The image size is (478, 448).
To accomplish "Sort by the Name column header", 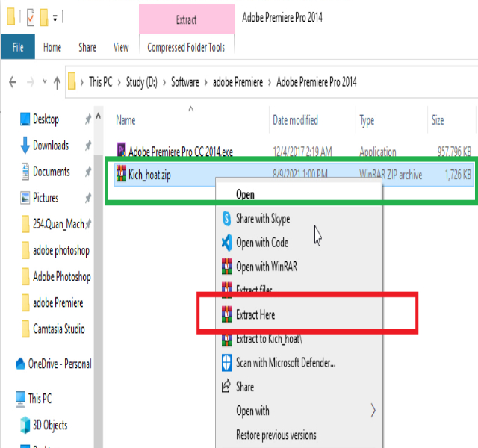I will [x=125, y=120].
